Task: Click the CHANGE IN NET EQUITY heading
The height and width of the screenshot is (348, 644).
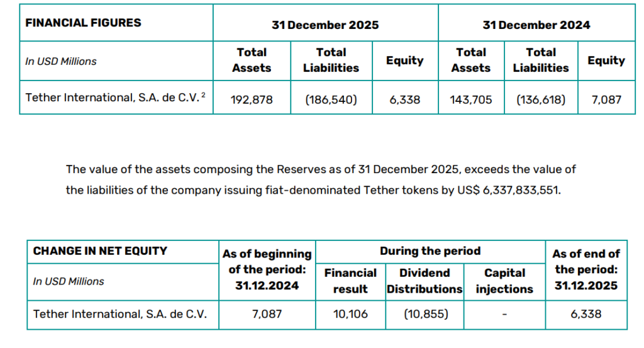Action: (100, 251)
